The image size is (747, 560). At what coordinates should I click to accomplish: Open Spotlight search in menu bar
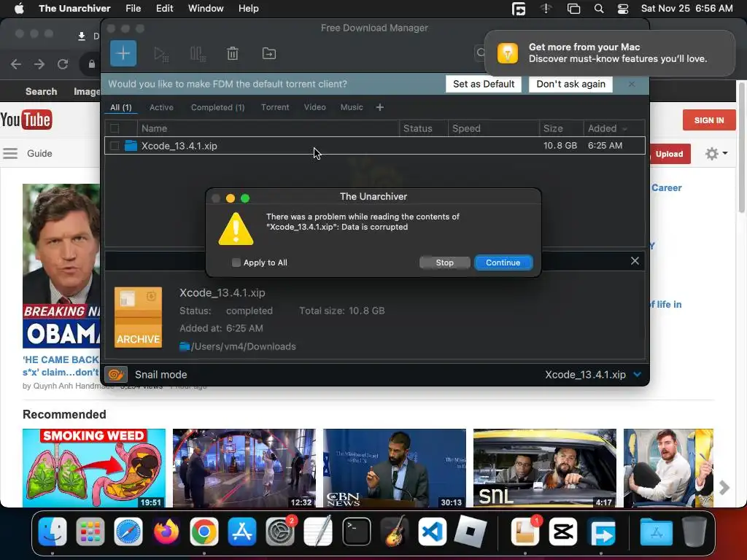coord(599,9)
